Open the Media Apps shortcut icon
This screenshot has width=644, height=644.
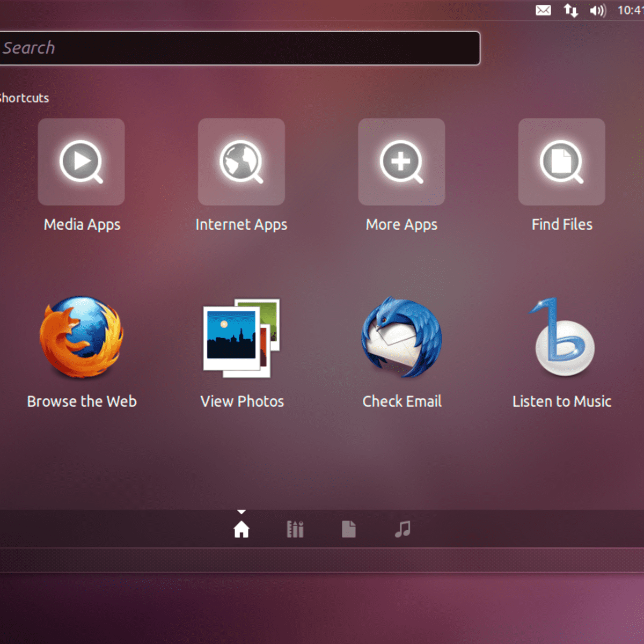pos(81,162)
